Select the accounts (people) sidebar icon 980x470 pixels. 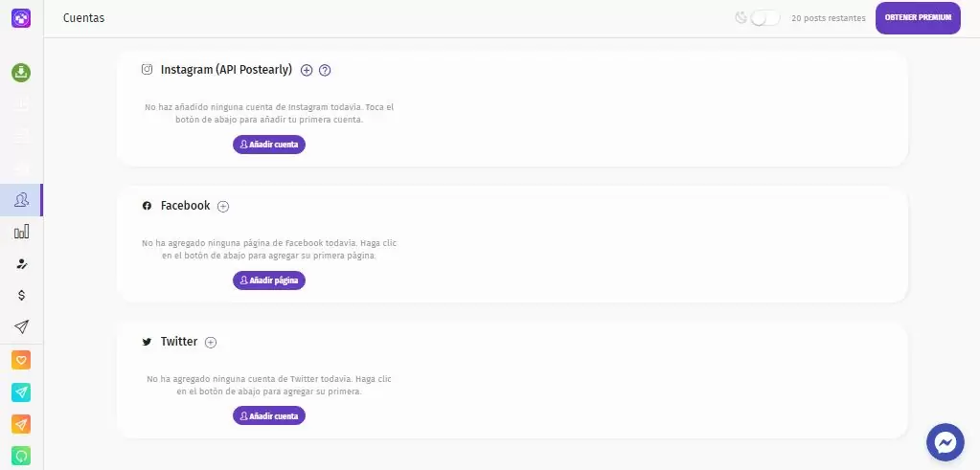click(x=21, y=200)
